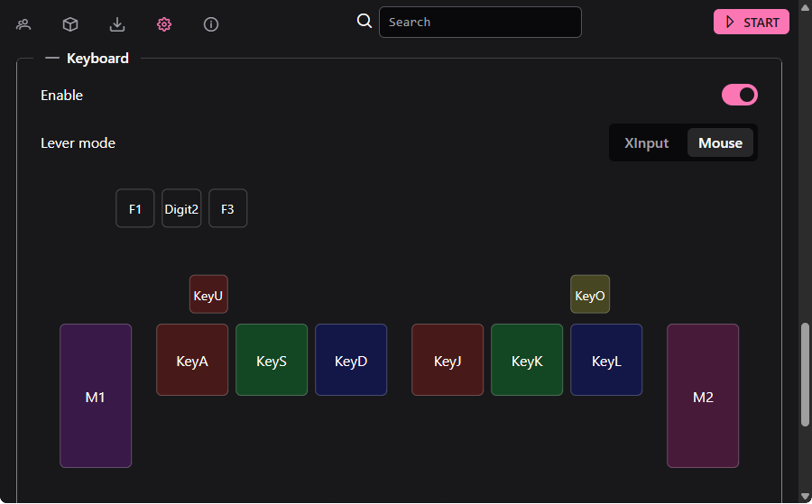Click the pink settings gear icon
Viewport: 812px width, 504px height.
(164, 24)
